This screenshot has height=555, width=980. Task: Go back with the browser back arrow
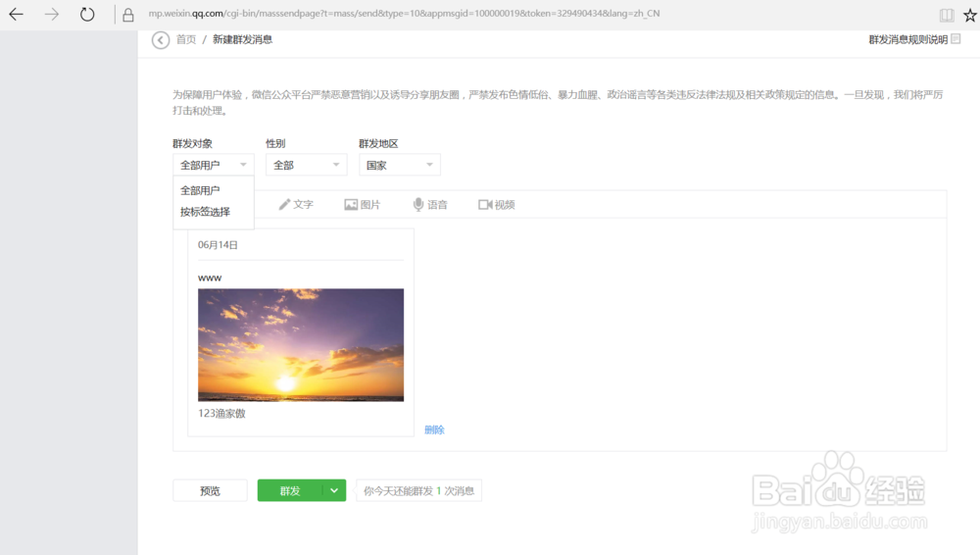(x=16, y=14)
